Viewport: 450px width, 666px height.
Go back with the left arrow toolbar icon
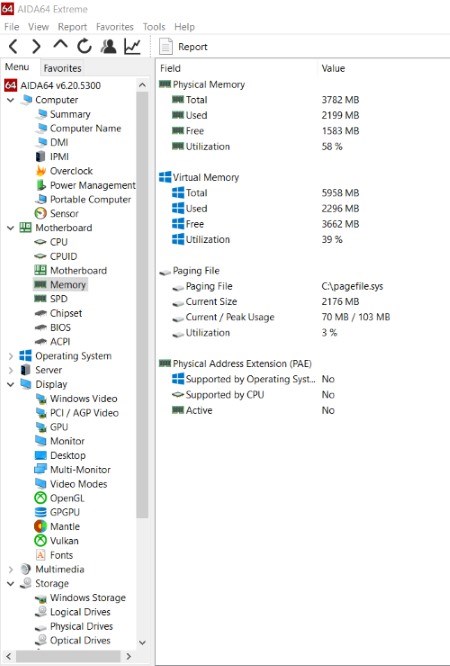click(13, 46)
